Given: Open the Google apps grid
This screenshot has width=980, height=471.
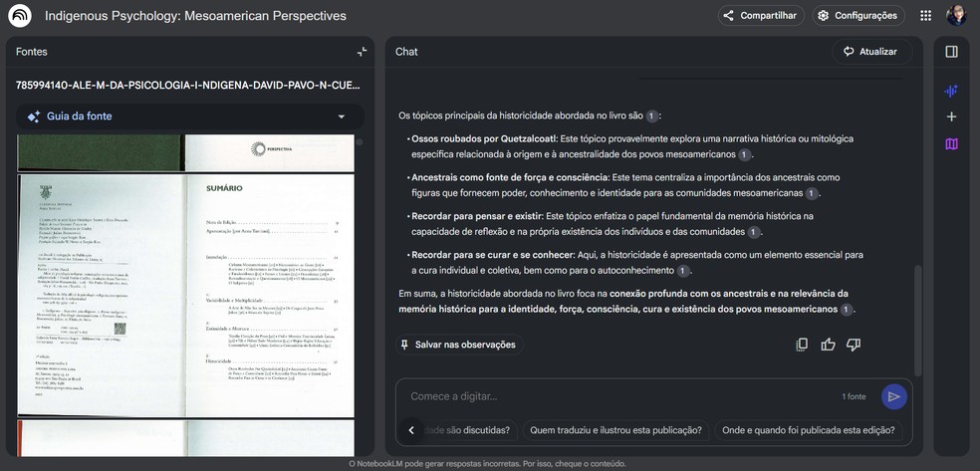Looking at the screenshot, I should 926,16.
